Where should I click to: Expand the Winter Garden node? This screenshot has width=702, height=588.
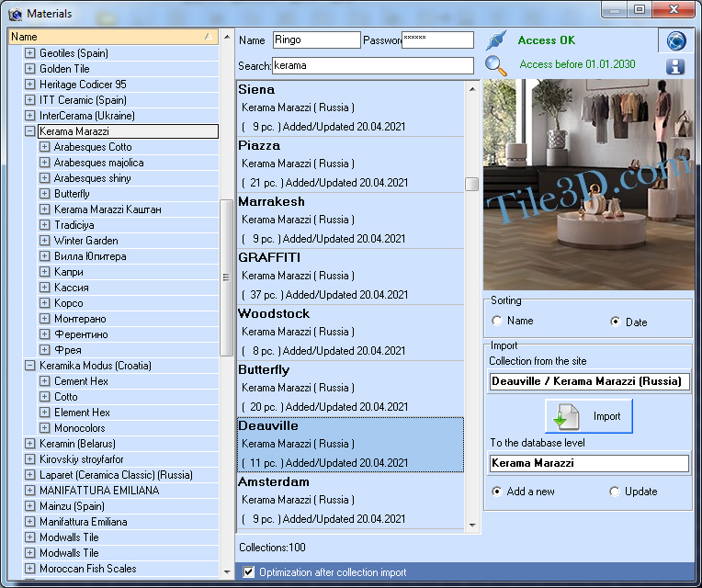pos(44,241)
